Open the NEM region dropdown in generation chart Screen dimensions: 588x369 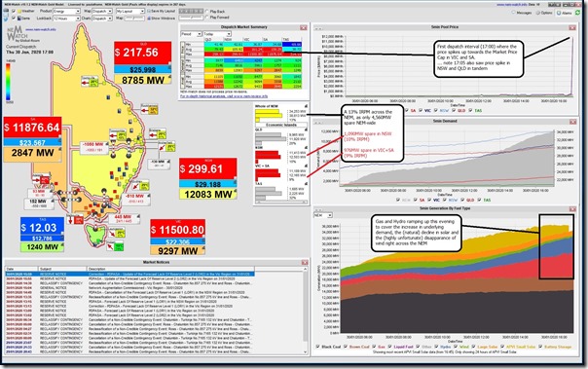pyautogui.click(x=323, y=215)
